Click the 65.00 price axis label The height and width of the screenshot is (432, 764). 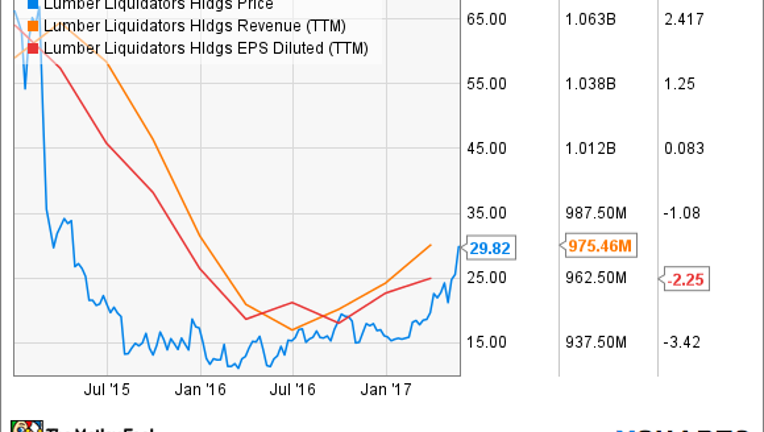tap(486, 19)
